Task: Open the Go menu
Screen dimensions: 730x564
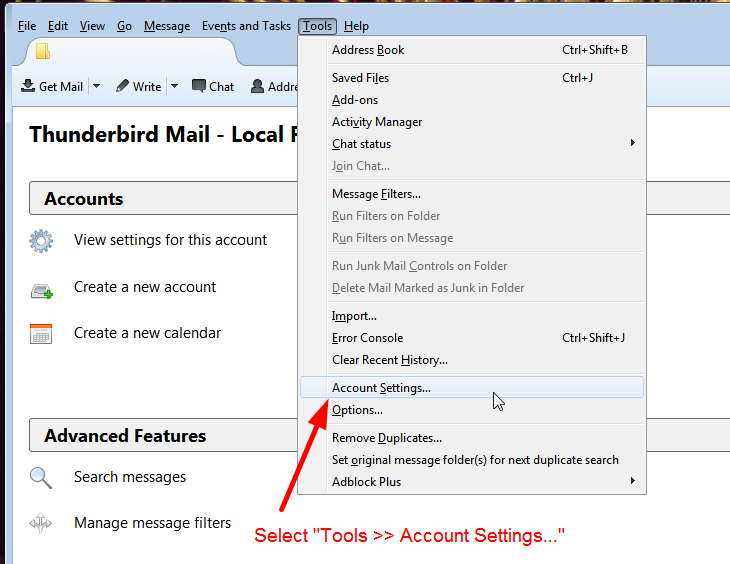Action: coord(124,26)
